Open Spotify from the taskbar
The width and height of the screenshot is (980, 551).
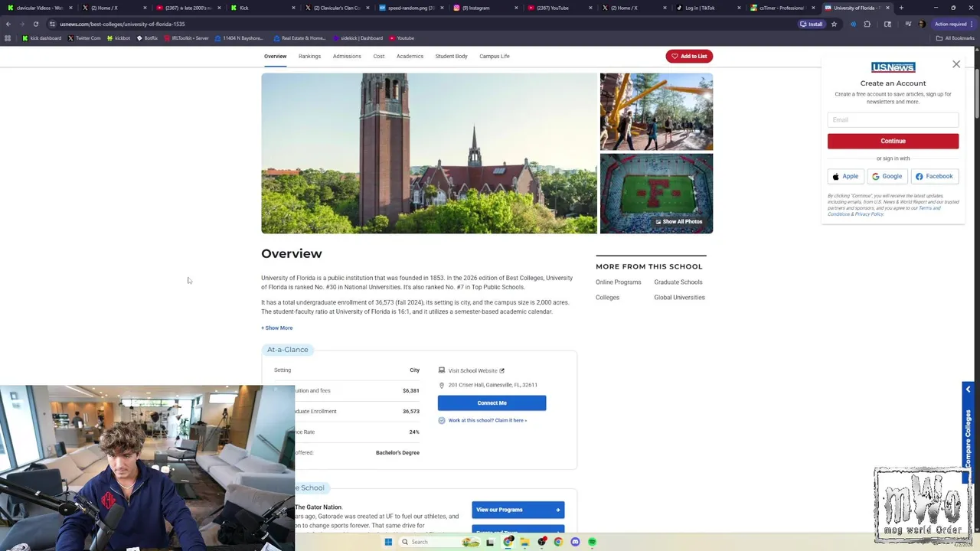592,542
